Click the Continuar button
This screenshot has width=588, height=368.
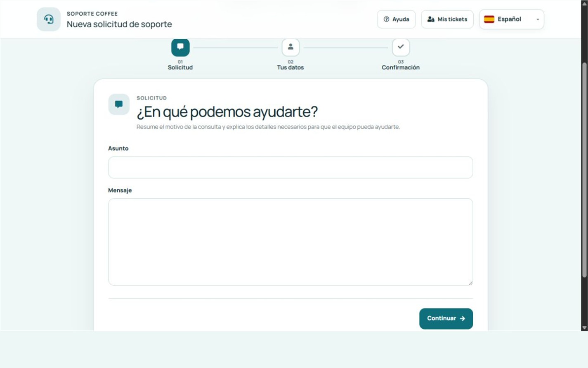[x=446, y=318]
